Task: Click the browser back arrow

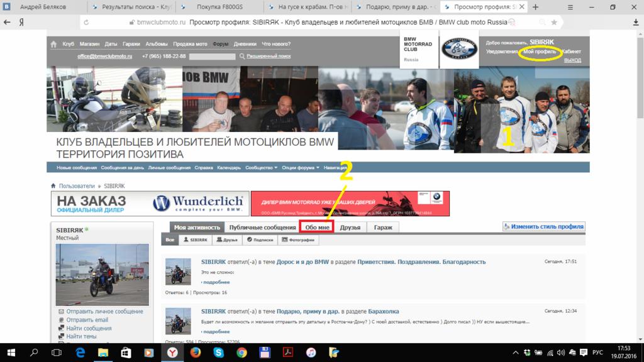Action: coord(8,21)
